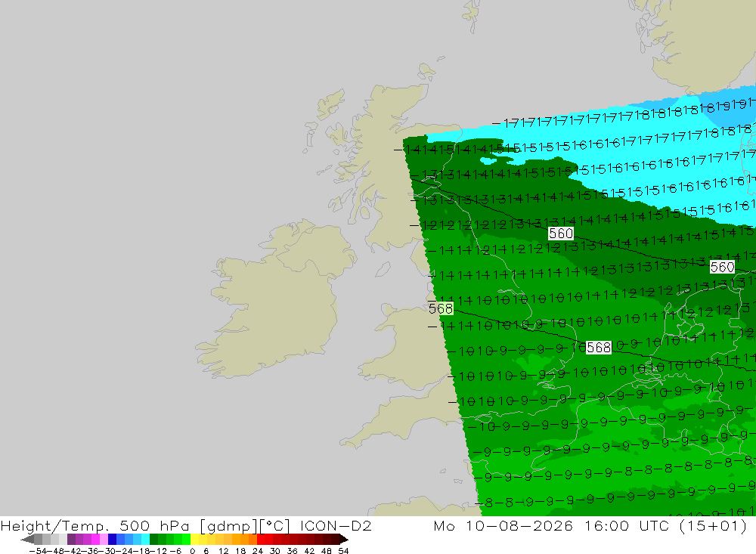Pick the darkest green legend swatch
The height and width of the screenshot is (554, 756).
coord(153,540)
